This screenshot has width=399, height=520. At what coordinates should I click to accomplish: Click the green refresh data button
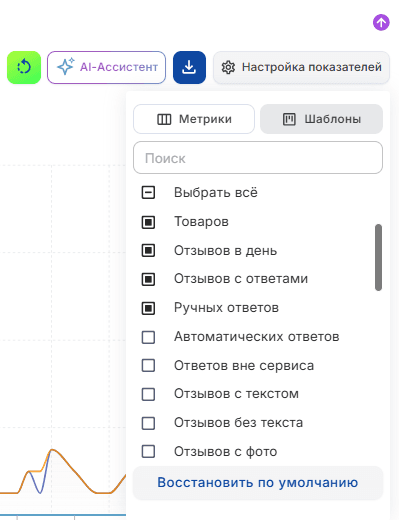pyautogui.click(x=24, y=67)
